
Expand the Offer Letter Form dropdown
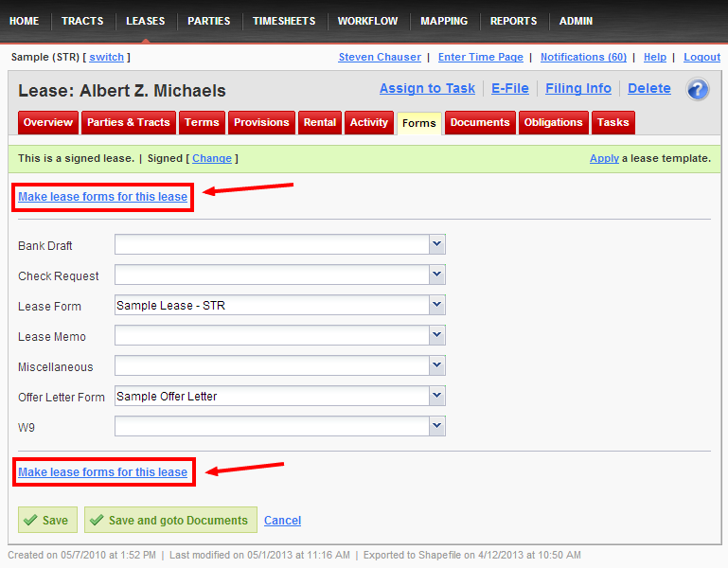click(436, 397)
